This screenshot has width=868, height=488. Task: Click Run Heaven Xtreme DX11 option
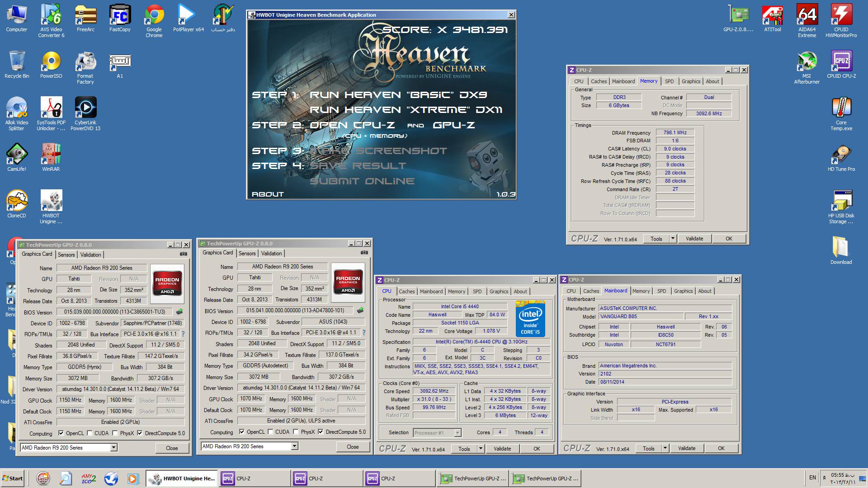pos(406,110)
